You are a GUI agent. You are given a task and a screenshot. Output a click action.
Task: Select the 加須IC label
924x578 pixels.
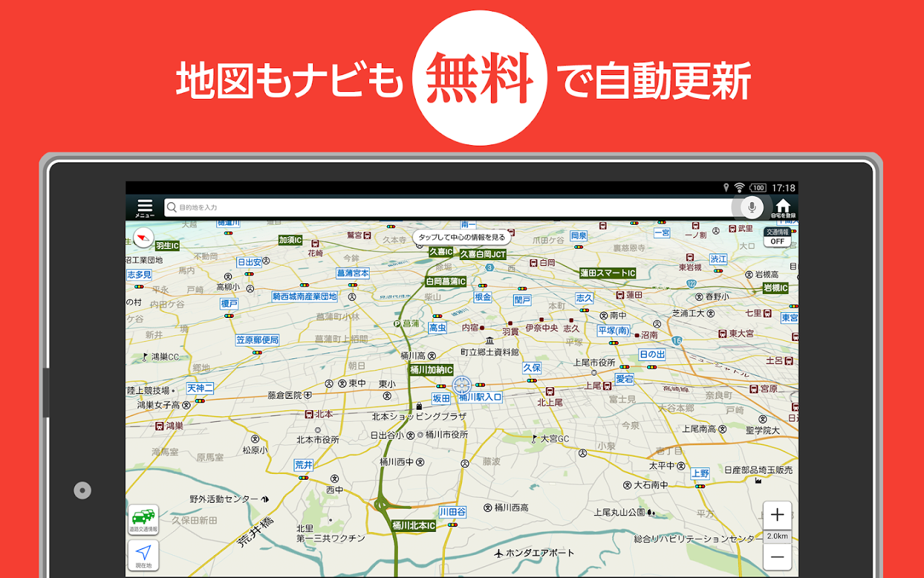(x=290, y=240)
